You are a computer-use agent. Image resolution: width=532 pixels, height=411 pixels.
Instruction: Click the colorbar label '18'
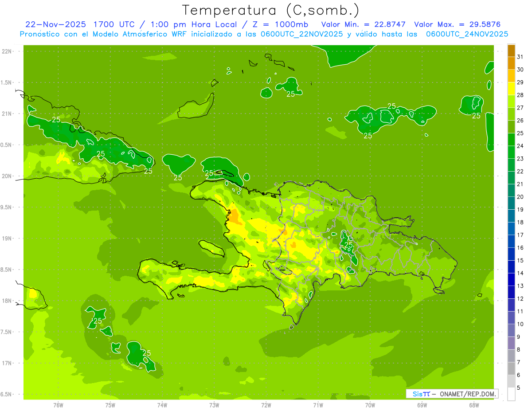(x=520, y=222)
